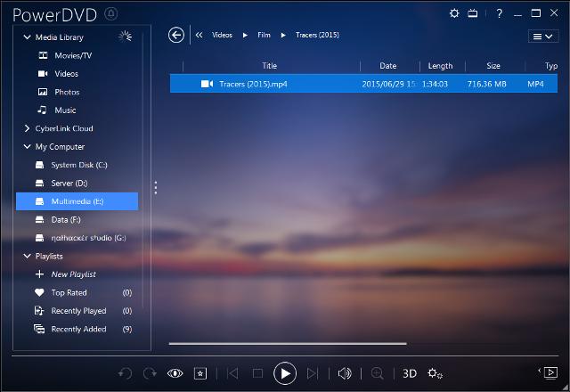Sort by Length column header

click(440, 66)
